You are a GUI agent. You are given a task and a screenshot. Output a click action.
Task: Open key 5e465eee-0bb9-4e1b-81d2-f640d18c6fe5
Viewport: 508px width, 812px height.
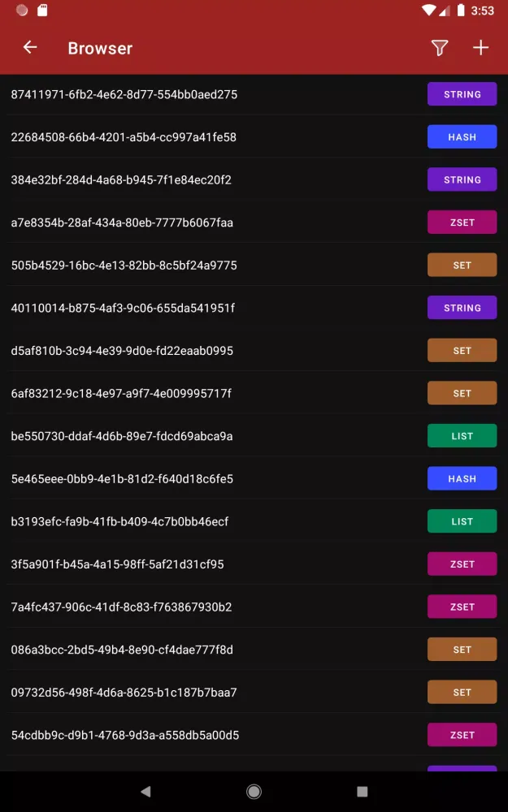coord(122,479)
